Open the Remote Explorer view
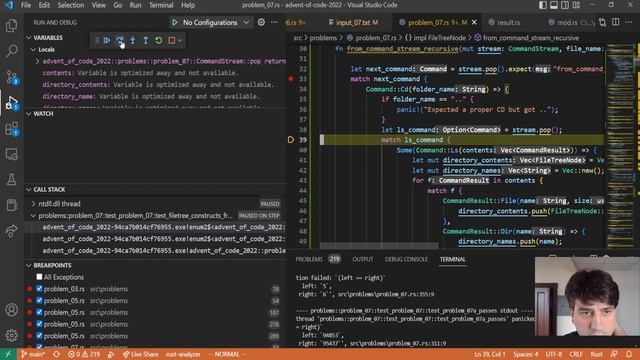 point(11,154)
